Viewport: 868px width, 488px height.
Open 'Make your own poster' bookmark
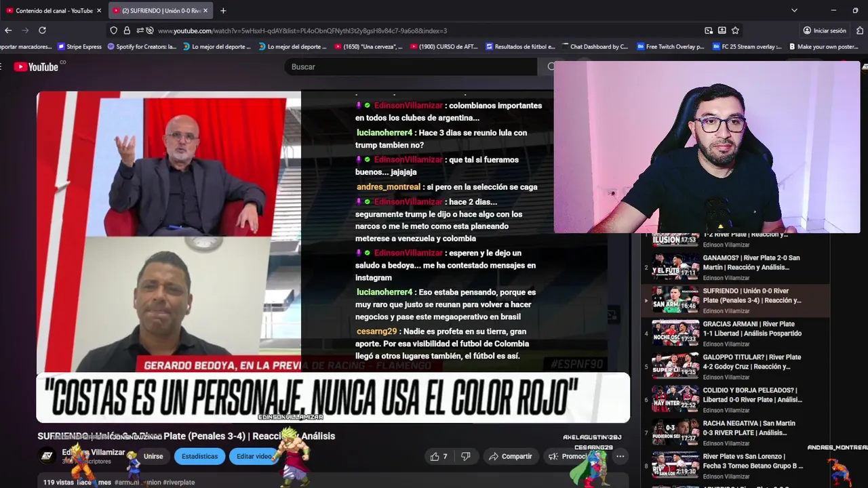coord(823,47)
